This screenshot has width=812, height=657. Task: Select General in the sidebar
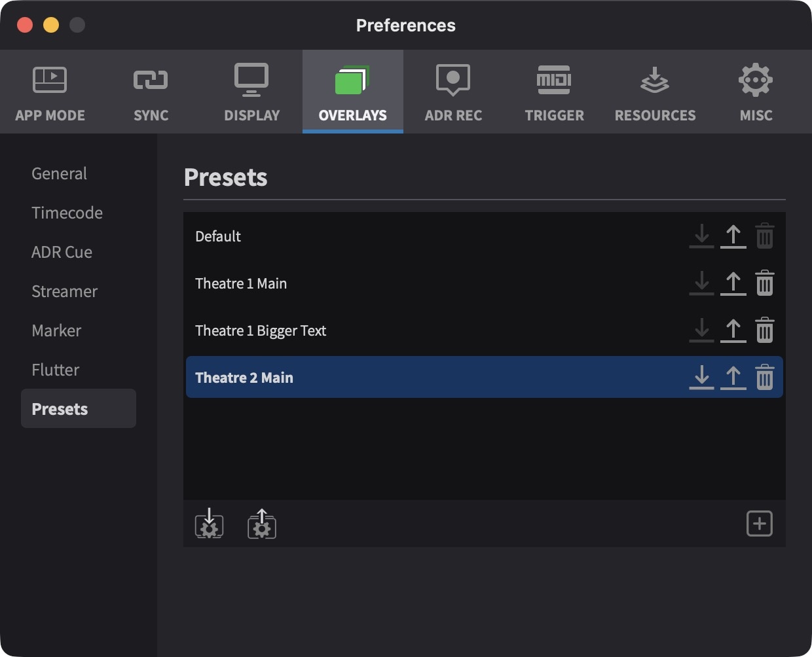tap(79, 173)
